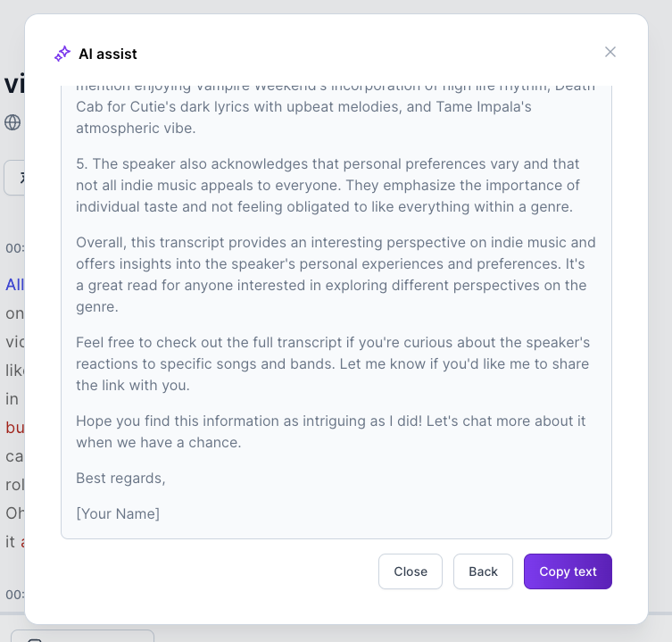Click the first "00:" timestamp in the transcript
This screenshot has width=672, height=642.
14,247
